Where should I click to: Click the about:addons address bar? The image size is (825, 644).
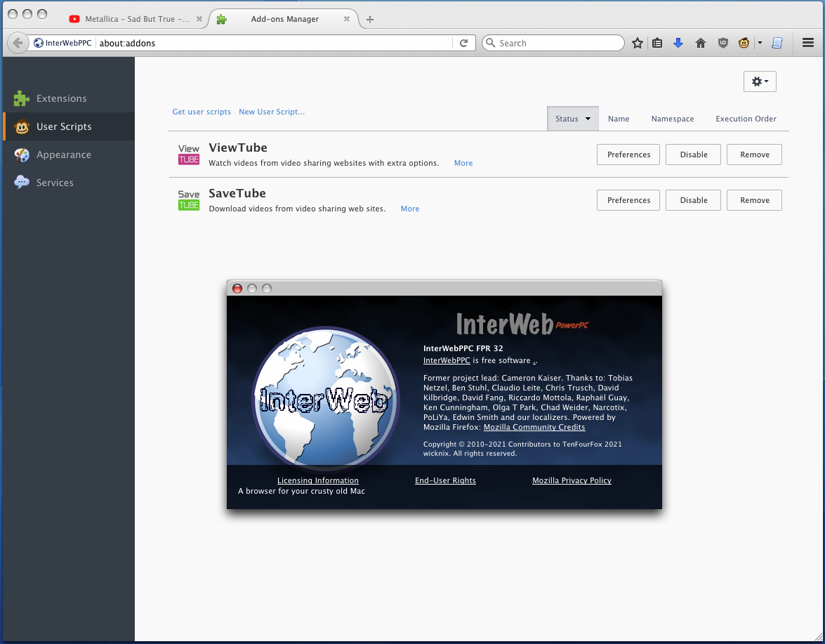click(x=274, y=43)
